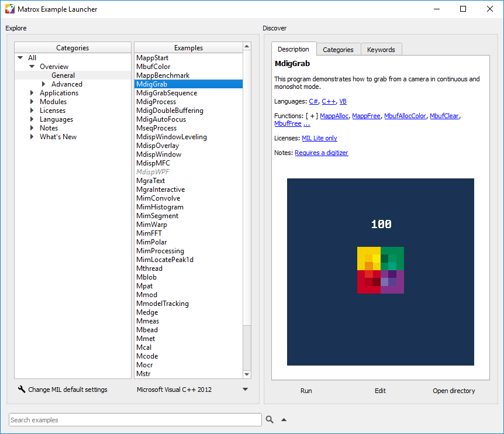This screenshot has width=504, height=434.
Task: Expand the Advanced node under Overview
Action: click(43, 84)
